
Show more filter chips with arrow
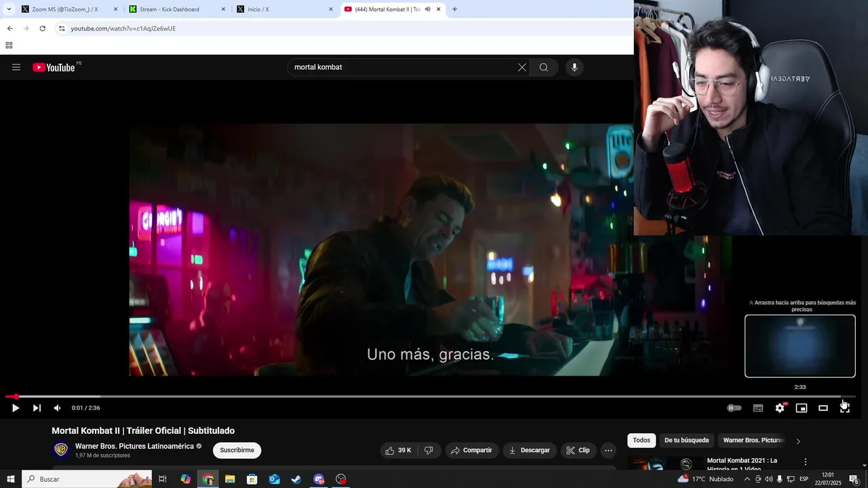click(x=798, y=441)
